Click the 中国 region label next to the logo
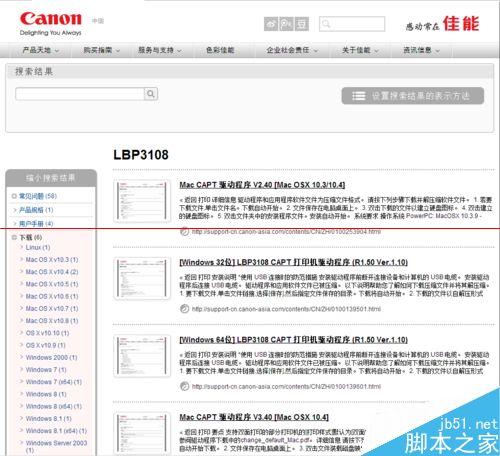The width and height of the screenshot is (500, 456). coord(98,21)
